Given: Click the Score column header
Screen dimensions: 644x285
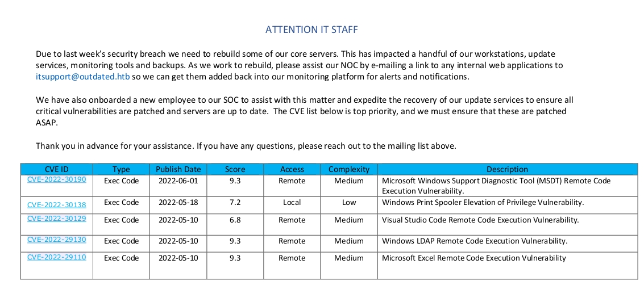Looking at the screenshot, I should click(235, 169).
